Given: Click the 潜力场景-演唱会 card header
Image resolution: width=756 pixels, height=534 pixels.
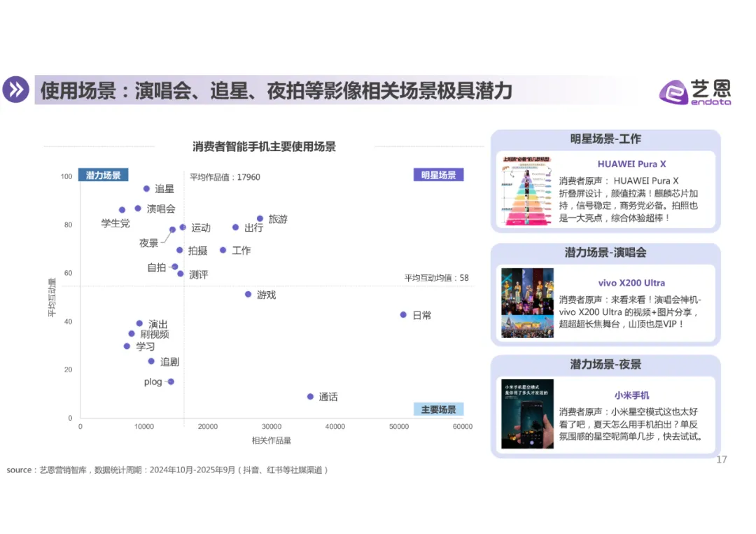Looking at the screenshot, I should point(605,253).
